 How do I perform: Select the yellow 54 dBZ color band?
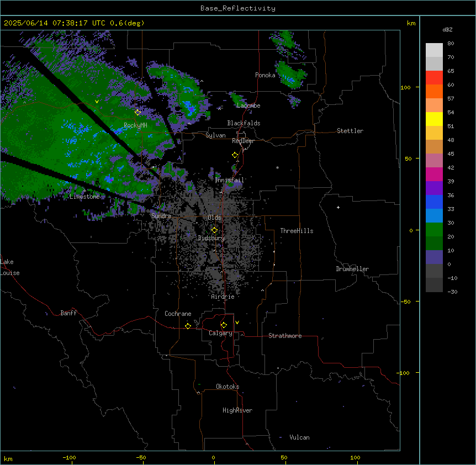[434, 119]
